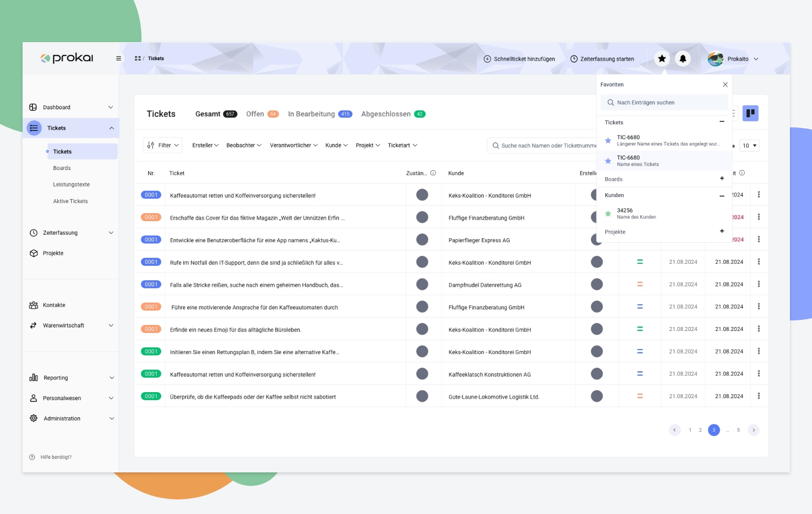Toggle the hamburger sidebar menu icon
Image resolution: width=812 pixels, height=514 pixels.
[x=118, y=58]
